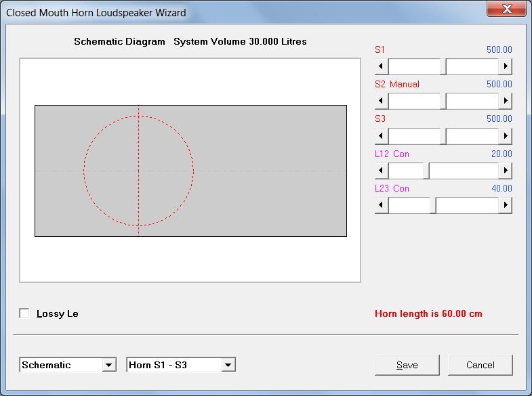
Task: Click the System Volume 30.000 Litres text
Action: (240, 41)
